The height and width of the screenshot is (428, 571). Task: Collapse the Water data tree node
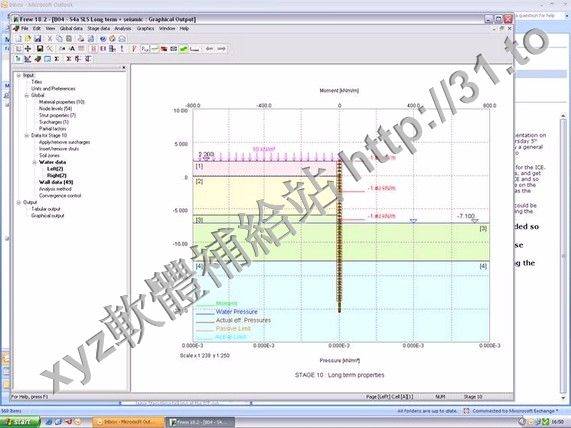pos(35,162)
